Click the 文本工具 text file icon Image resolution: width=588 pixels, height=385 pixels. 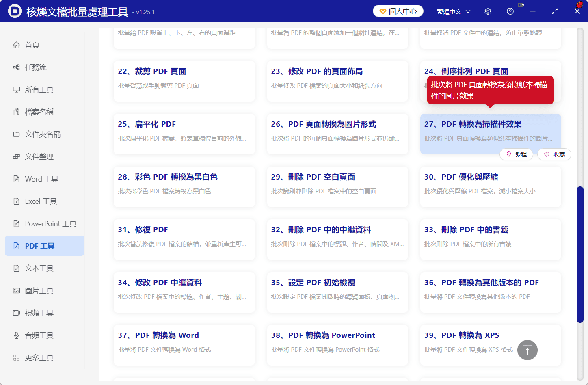pyautogui.click(x=16, y=268)
